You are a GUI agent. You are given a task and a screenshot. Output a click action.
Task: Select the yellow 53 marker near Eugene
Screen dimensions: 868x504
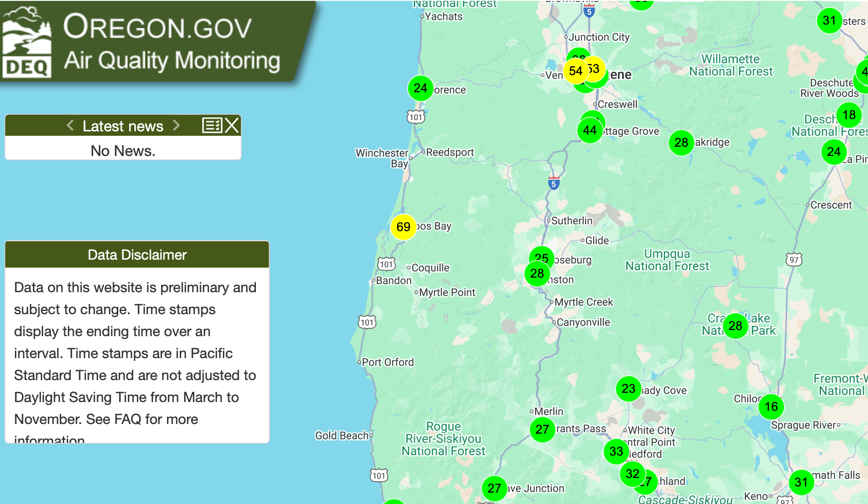(x=595, y=69)
